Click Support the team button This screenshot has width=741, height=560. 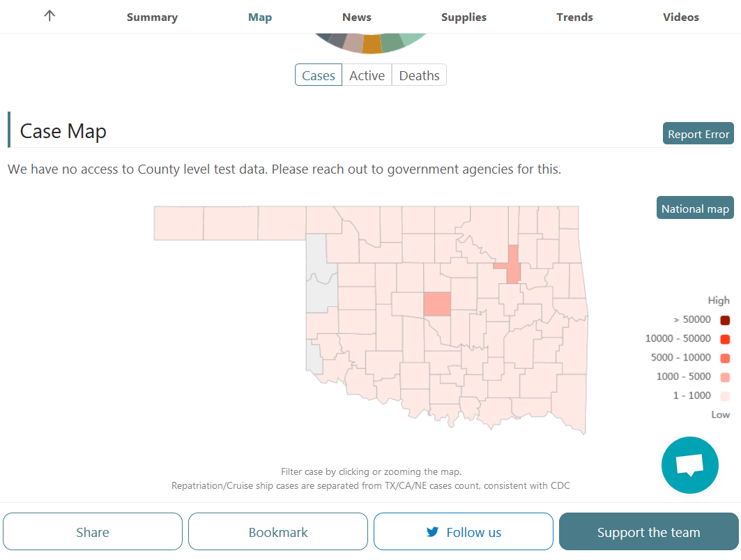click(x=648, y=531)
